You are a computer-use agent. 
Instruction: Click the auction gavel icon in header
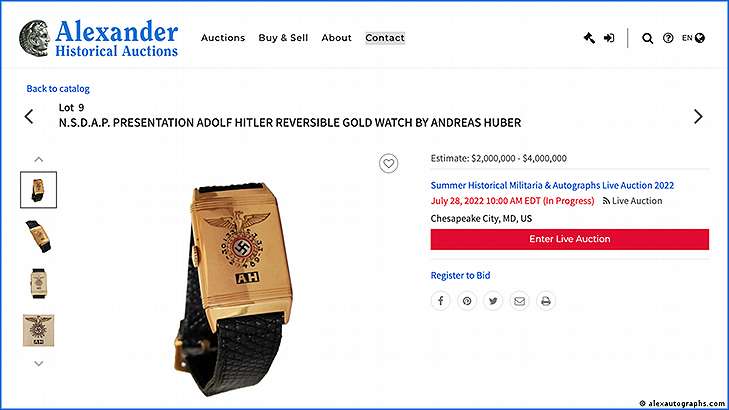coord(589,38)
